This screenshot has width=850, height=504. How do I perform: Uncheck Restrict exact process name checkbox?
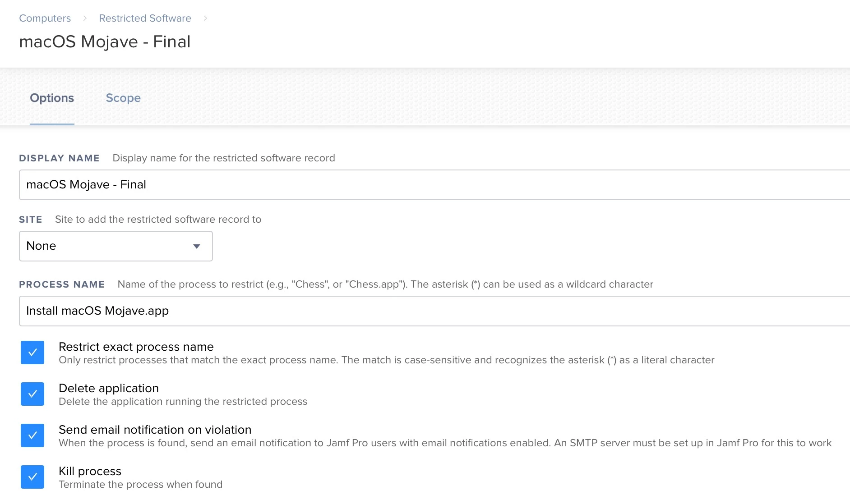(x=32, y=353)
